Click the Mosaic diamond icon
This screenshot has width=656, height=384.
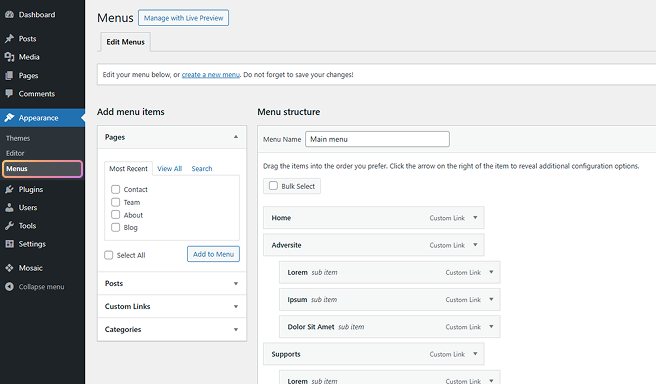point(9,268)
